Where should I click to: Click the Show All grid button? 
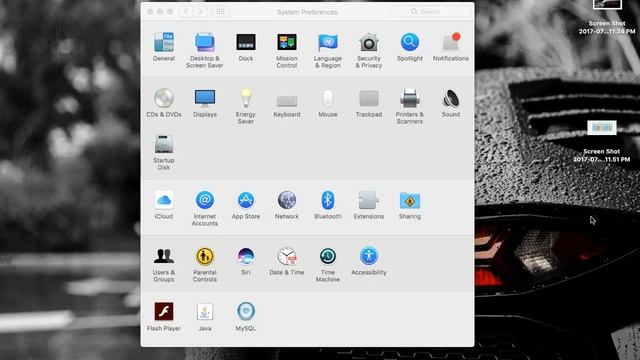[220, 12]
